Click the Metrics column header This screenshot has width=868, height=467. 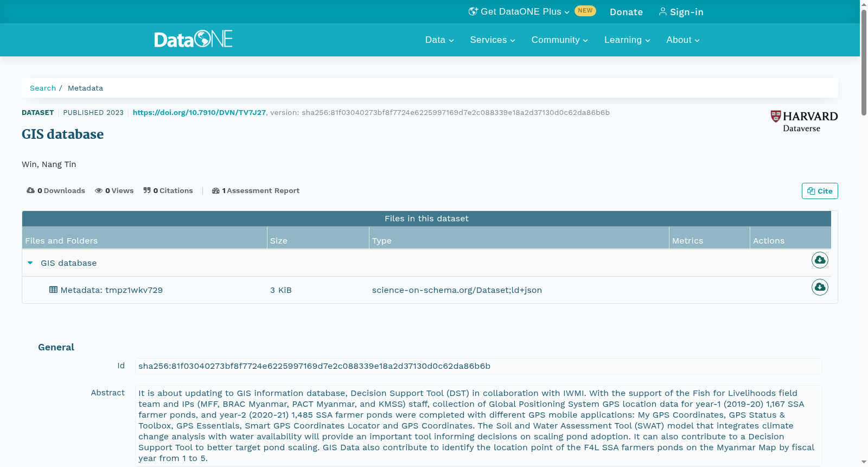tap(710, 238)
